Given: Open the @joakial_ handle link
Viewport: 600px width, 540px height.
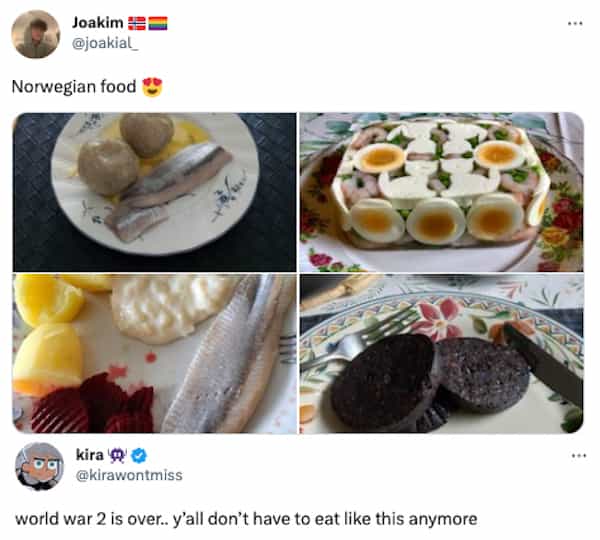Looking at the screenshot, I should [x=105, y=42].
